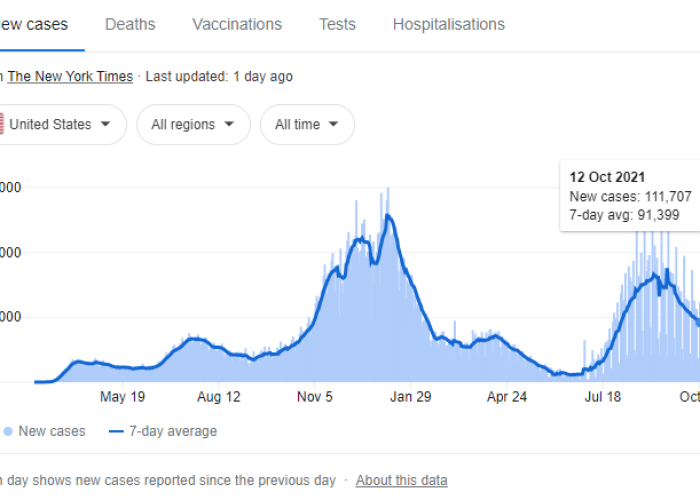Click the United States flag icon
Screen dimensions: 700x500
coord(2,125)
